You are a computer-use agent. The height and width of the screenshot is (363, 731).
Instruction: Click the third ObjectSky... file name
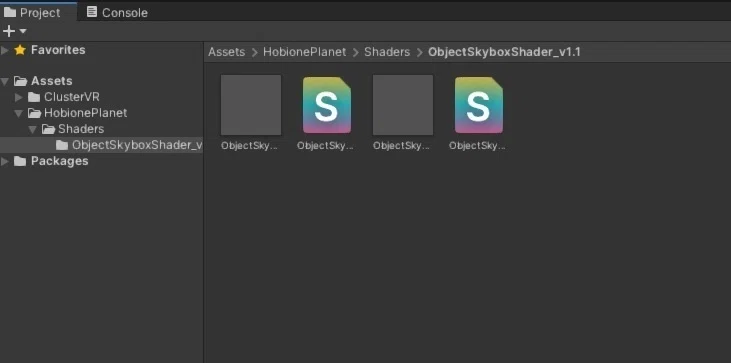401,145
